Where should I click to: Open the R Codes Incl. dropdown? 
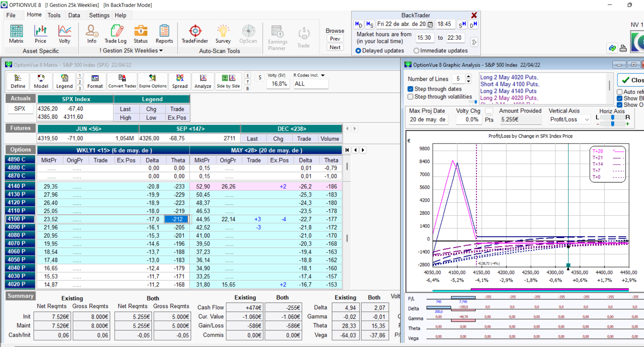coord(323,75)
